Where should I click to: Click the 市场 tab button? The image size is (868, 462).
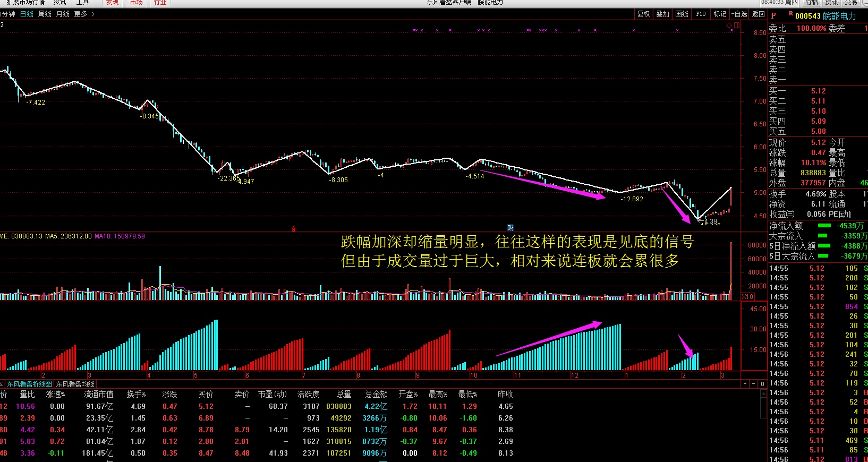[x=137, y=3]
